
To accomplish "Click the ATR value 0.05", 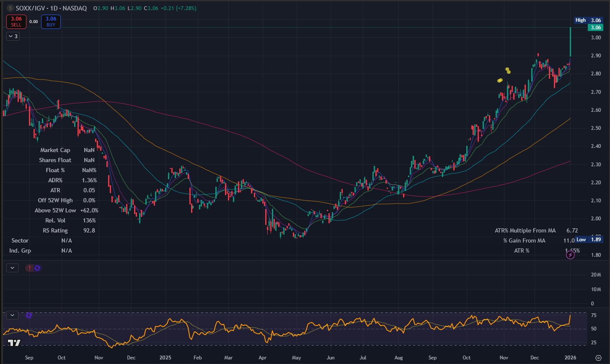I will [x=89, y=190].
